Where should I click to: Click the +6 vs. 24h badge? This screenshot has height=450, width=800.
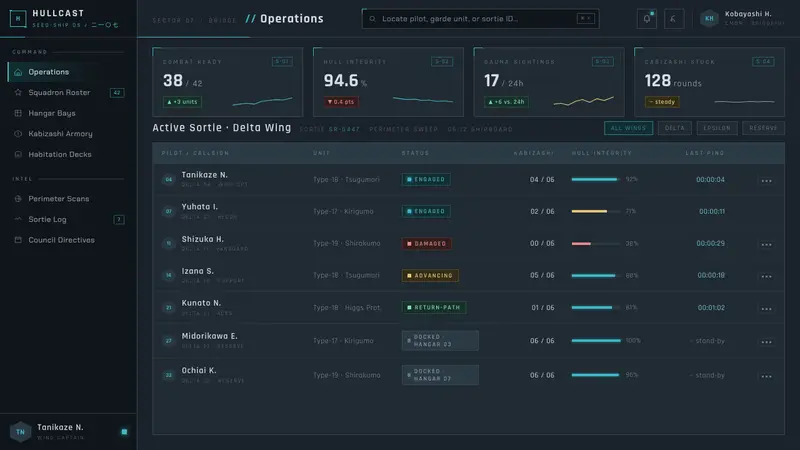(x=506, y=102)
